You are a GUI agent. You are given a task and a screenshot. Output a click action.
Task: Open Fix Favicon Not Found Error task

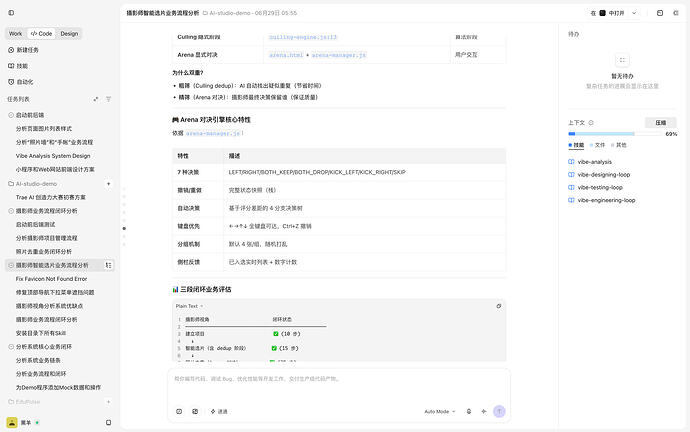pyautogui.click(x=51, y=279)
